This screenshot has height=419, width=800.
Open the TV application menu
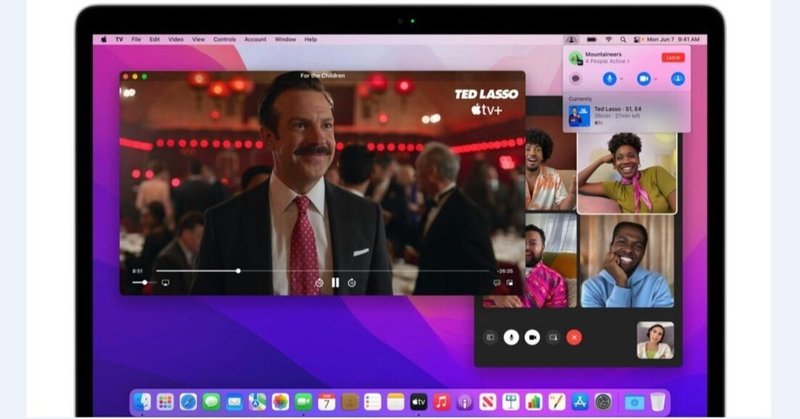point(119,39)
